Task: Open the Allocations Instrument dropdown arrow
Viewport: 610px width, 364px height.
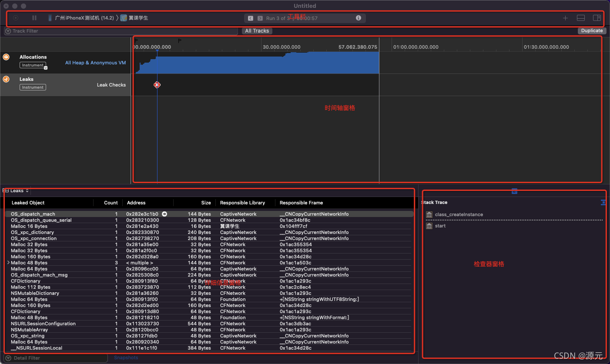Action: point(46,68)
